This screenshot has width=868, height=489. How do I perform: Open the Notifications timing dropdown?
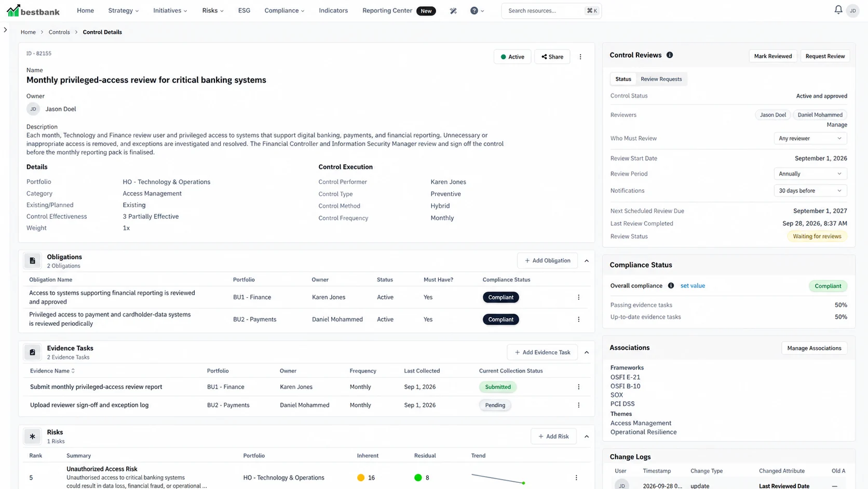810,191
